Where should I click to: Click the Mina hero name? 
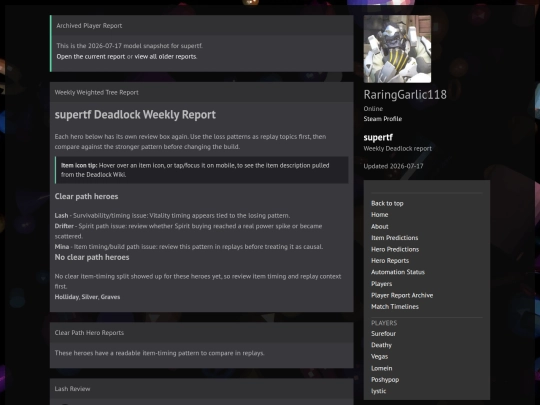pyautogui.click(x=62, y=247)
